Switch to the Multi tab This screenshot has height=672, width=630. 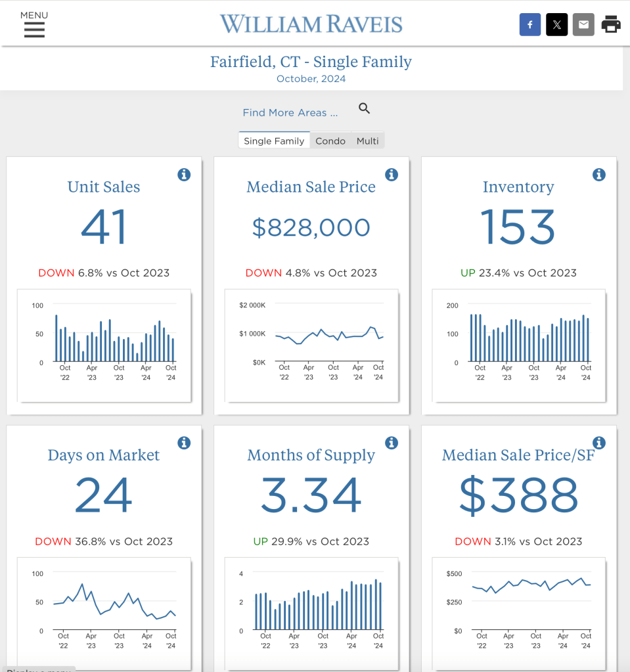click(x=367, y=141)
